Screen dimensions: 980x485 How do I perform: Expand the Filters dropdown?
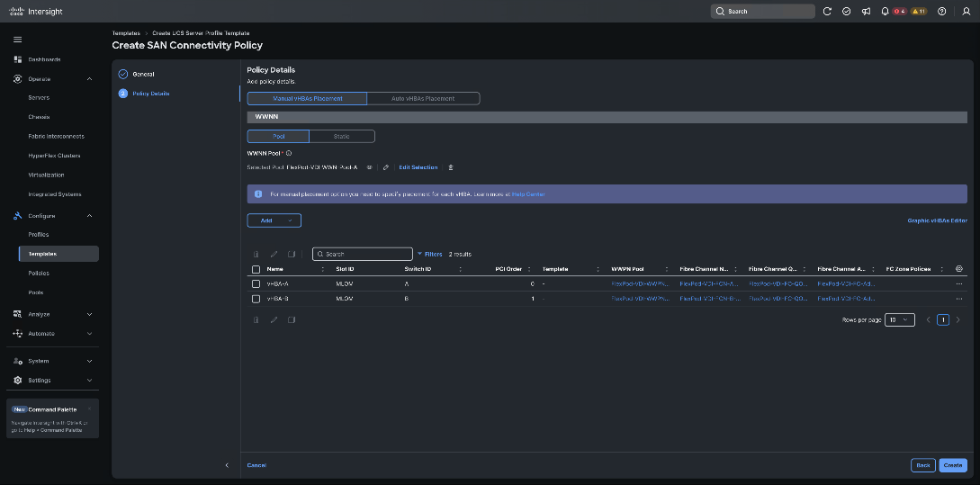[x=430, y=255]
